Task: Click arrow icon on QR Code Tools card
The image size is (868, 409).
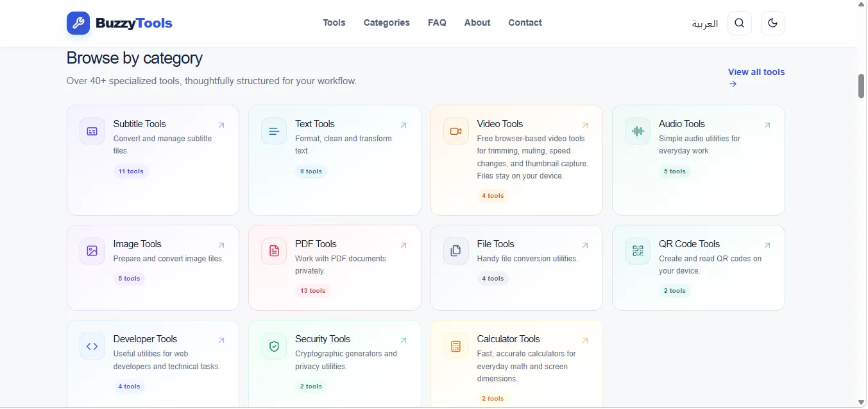Action: pyautogui.click(x=767, y=245)
